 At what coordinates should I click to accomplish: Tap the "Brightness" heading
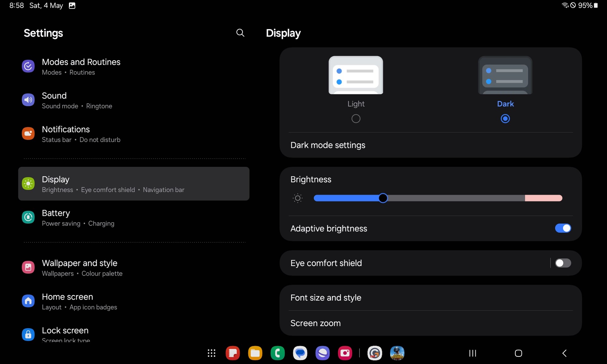point(311,179)
